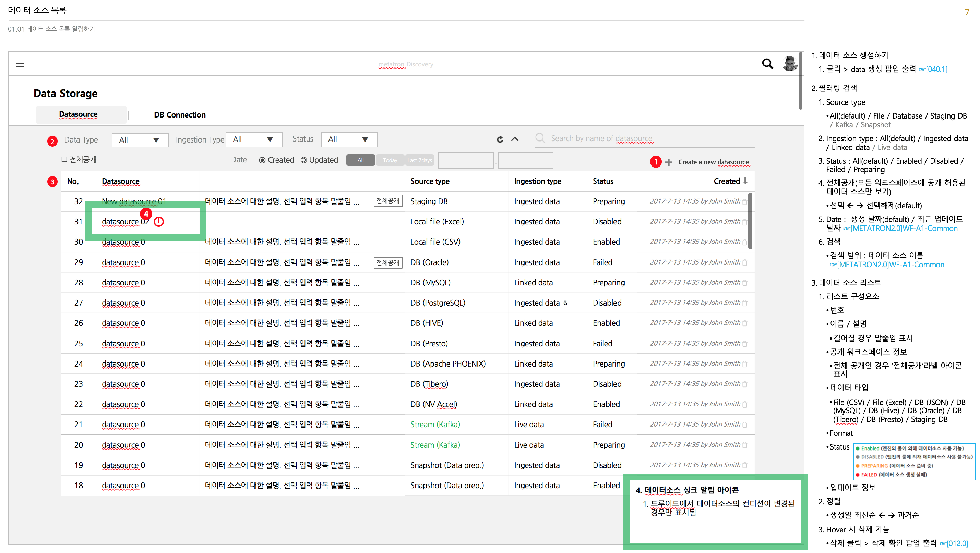Click the 전체공개 badge in row 32
Image resolution: width=980 pixels, height=553 pixels.
coord(388,201)
